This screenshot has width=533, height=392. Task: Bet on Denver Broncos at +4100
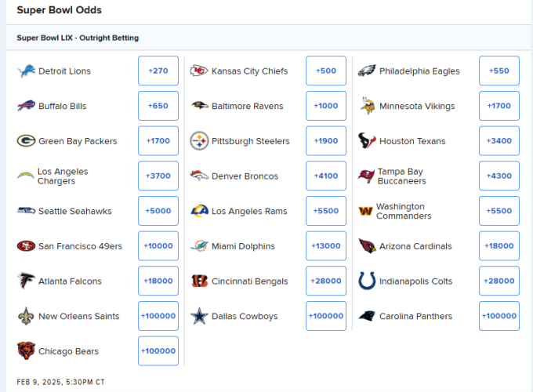326,176
